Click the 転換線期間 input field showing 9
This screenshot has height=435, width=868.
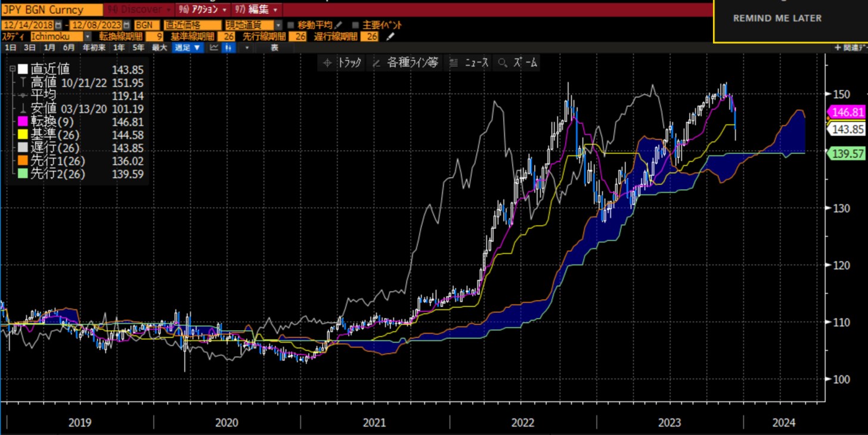pos(153,36)
